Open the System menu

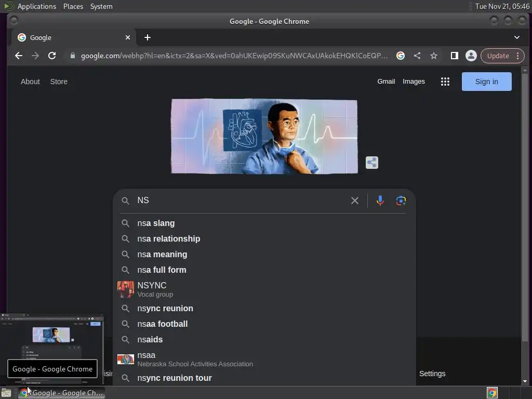coord(101,6)
